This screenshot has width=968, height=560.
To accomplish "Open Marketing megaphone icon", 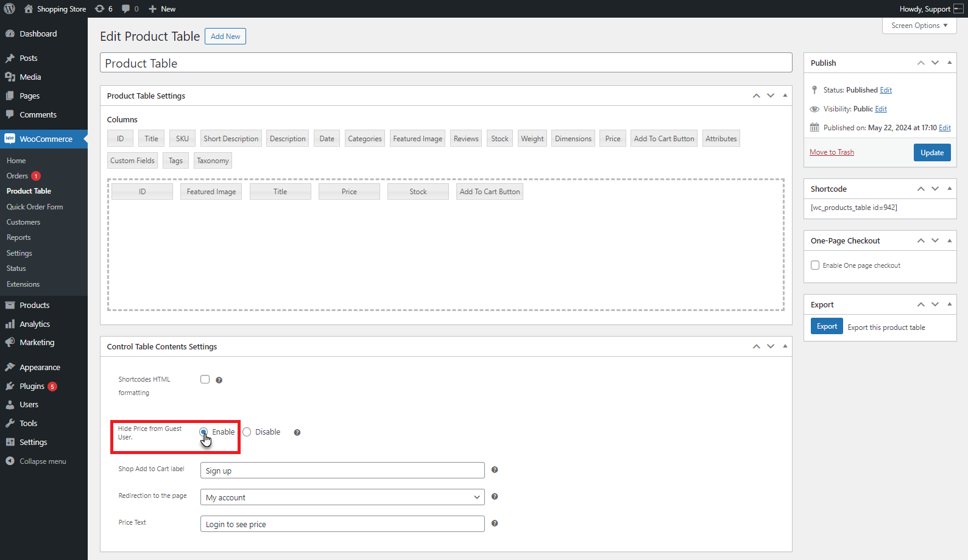I will coord(10,343).
